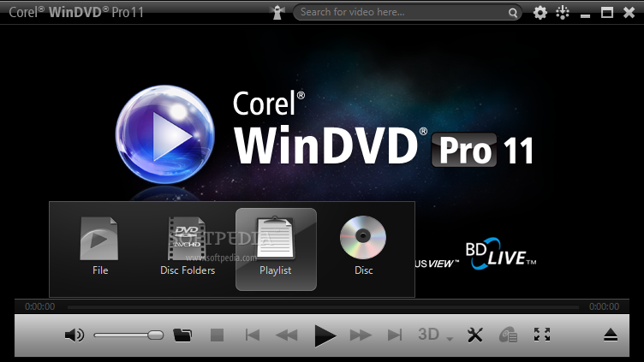Eject the disc
The width and height of the screenshot is (644, 362).
pos(611,335)
